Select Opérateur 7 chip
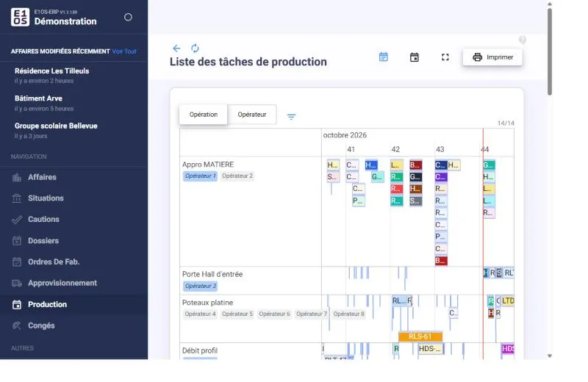This screenshot has width=588, height=382. point(312,314)
